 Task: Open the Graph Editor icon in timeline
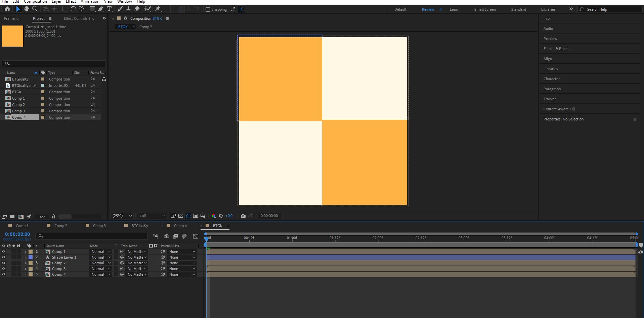point(196,236)
